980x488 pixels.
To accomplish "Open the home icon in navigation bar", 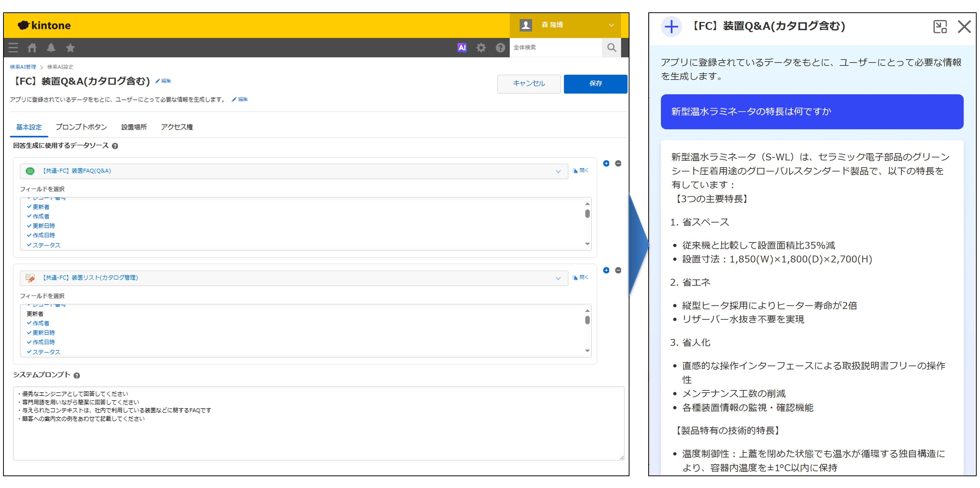I will point(32,48).
